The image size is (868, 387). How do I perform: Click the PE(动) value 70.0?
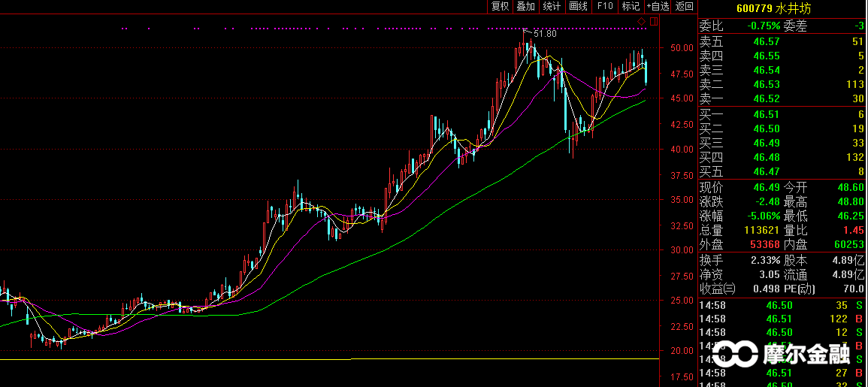click(854, 289)
